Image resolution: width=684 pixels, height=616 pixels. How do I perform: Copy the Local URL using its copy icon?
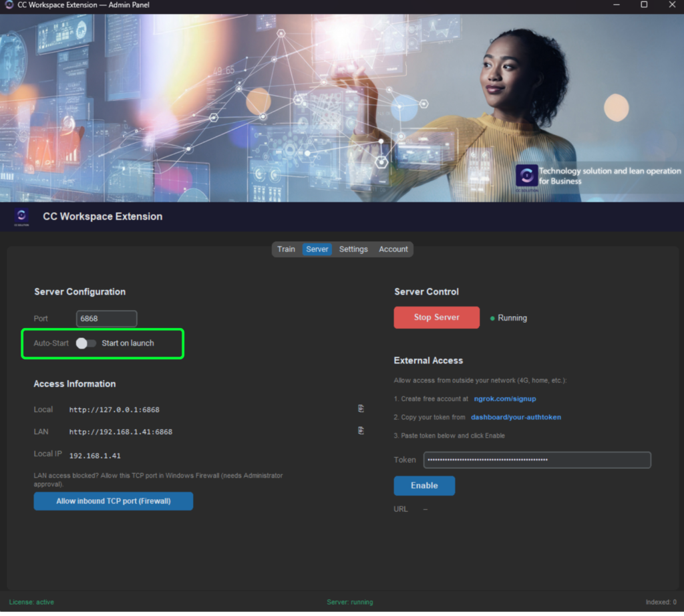pyautogui.click(x=361, y=408)
